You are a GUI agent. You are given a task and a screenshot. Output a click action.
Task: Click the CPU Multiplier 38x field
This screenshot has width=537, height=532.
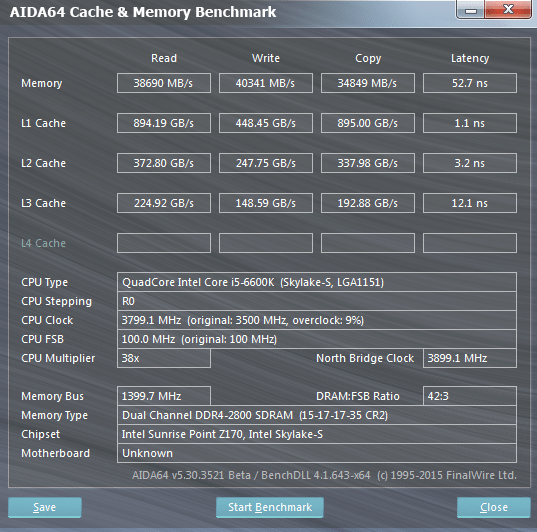click(164, 358)
